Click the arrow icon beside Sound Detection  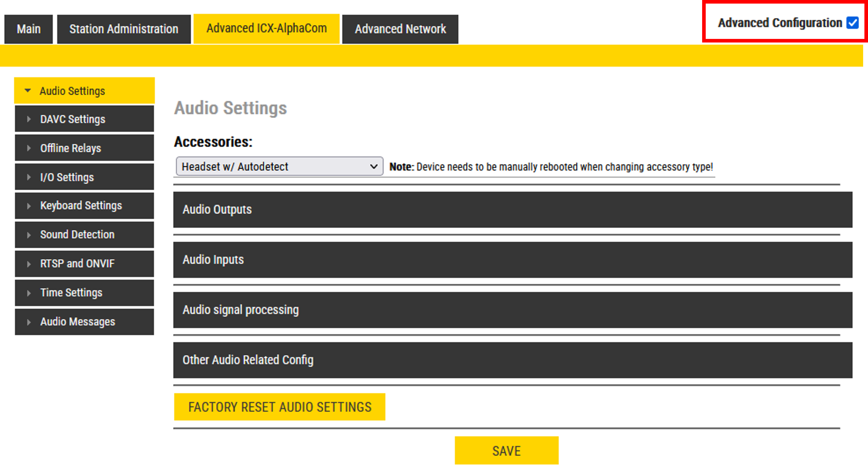(x=29, y=235)
